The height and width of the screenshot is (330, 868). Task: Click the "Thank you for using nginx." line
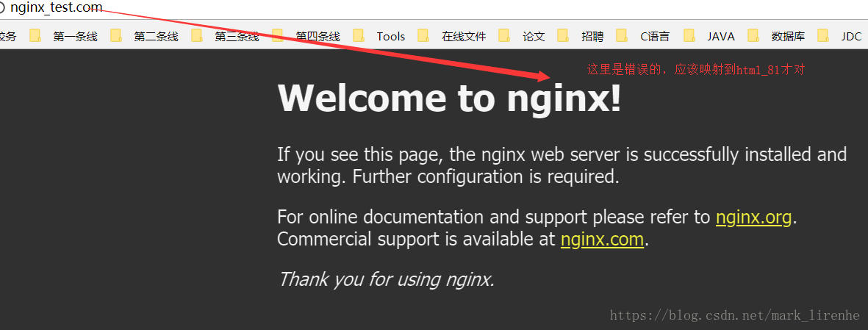(x=386, y=279)
